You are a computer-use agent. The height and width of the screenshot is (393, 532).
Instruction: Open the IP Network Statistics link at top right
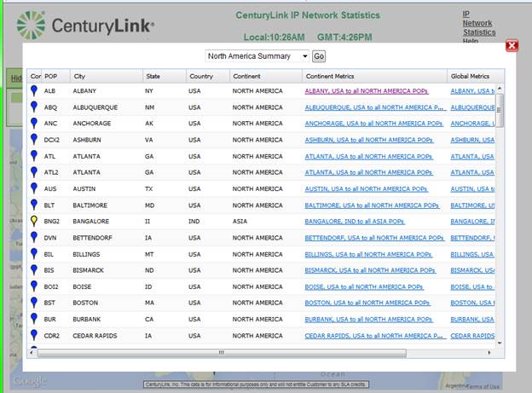[x=479, y=23]
